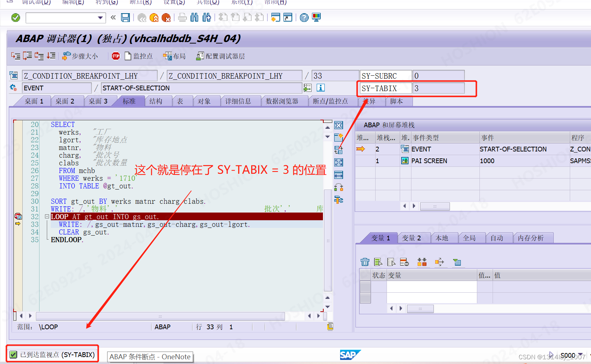Switch to 全局 variables tab
Viewport: 591px width, 364px height.
469,238
